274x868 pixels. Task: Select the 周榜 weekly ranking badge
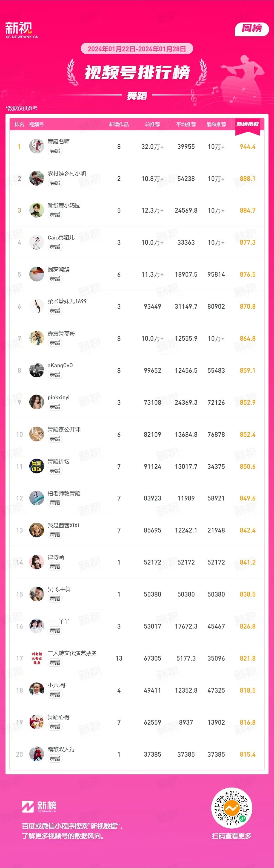[252, 29]
